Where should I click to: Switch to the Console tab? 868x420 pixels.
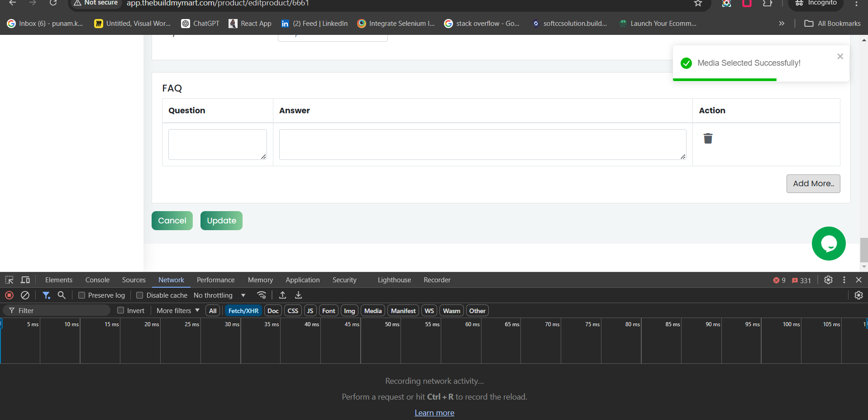[97, 280]
